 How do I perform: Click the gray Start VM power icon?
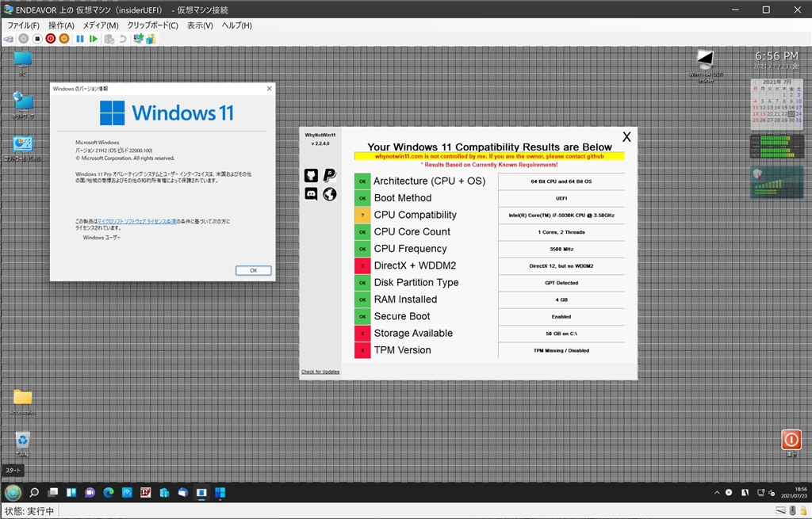click(x=23, y=39)
